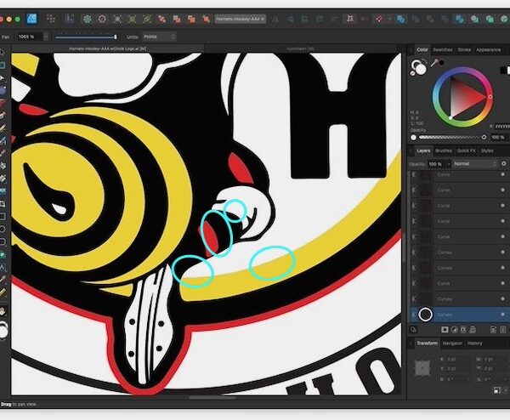The image size is (510, 420).
Task: Click the zoom percentage 1065% field
Action: 30,37
